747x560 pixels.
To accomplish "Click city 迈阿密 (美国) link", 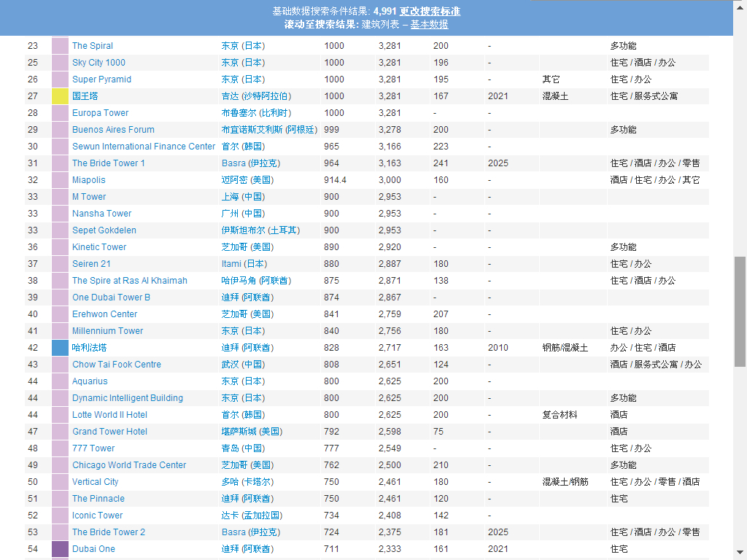I will 248,180.
